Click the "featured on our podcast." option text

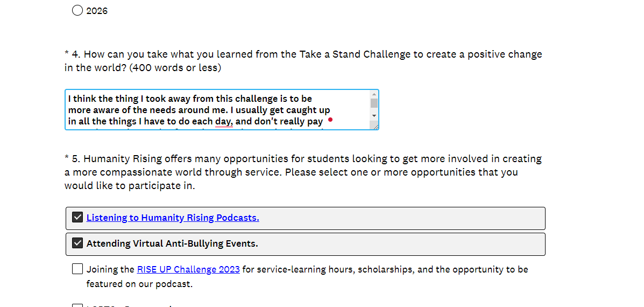tap(139, 284)
